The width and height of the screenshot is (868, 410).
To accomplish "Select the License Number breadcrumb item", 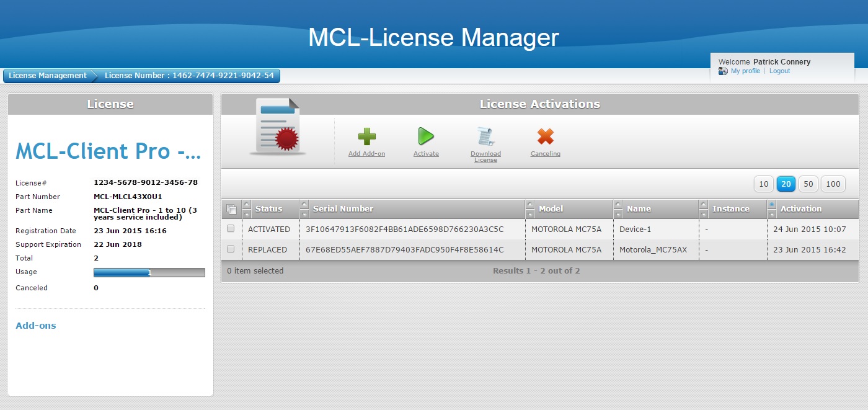I will click(189, 76).
